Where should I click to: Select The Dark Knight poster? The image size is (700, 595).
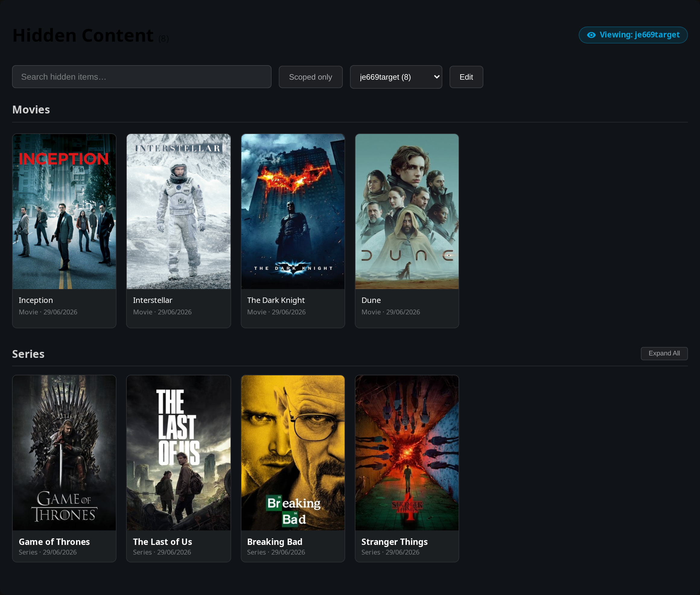293,212
